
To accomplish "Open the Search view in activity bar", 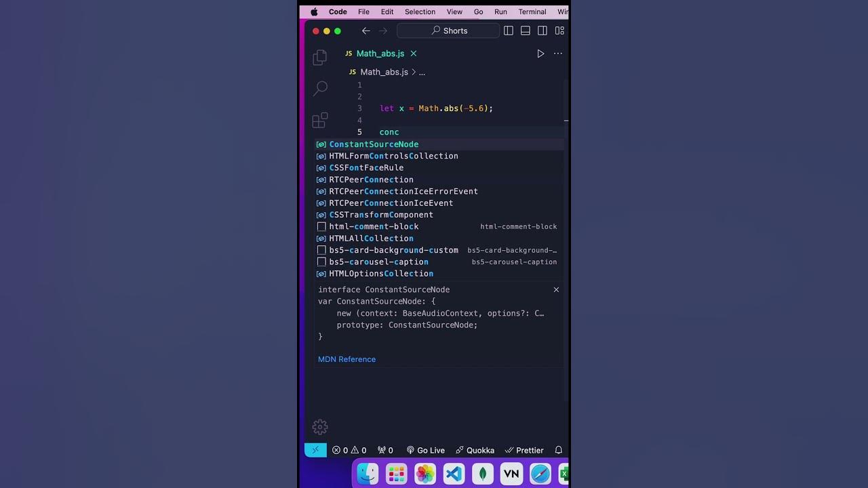I will pos(320,88).
